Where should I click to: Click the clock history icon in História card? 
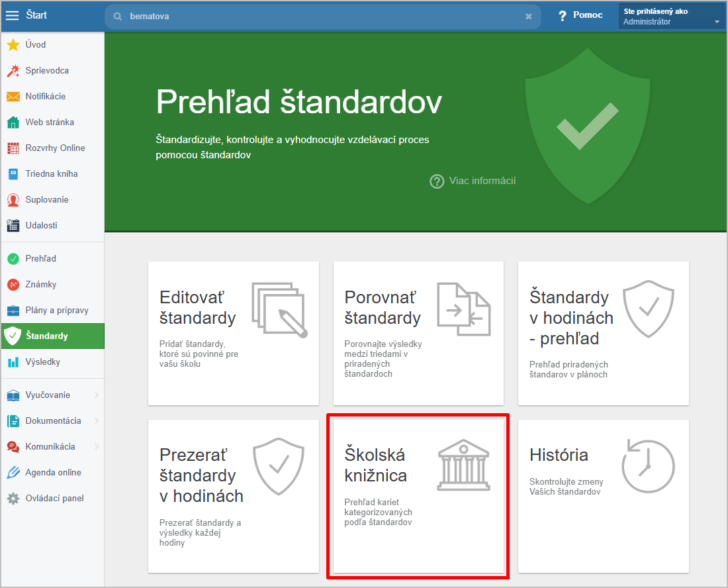tap(648, 466)
